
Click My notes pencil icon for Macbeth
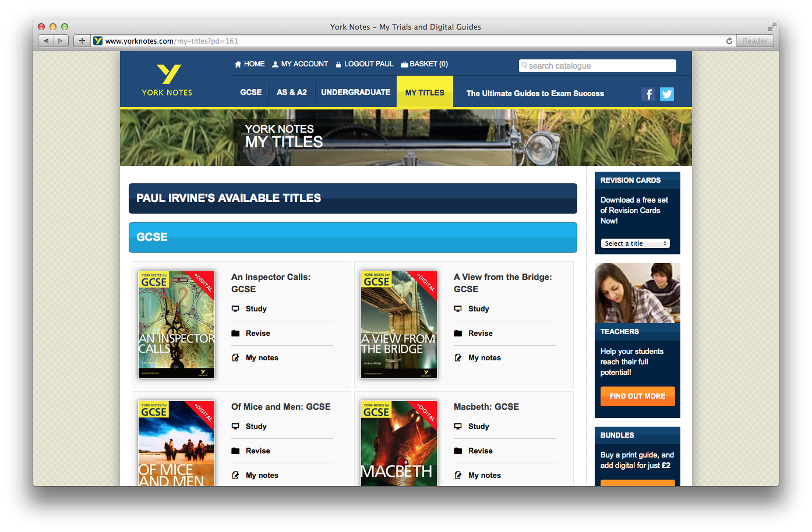[x=458, y=476]
